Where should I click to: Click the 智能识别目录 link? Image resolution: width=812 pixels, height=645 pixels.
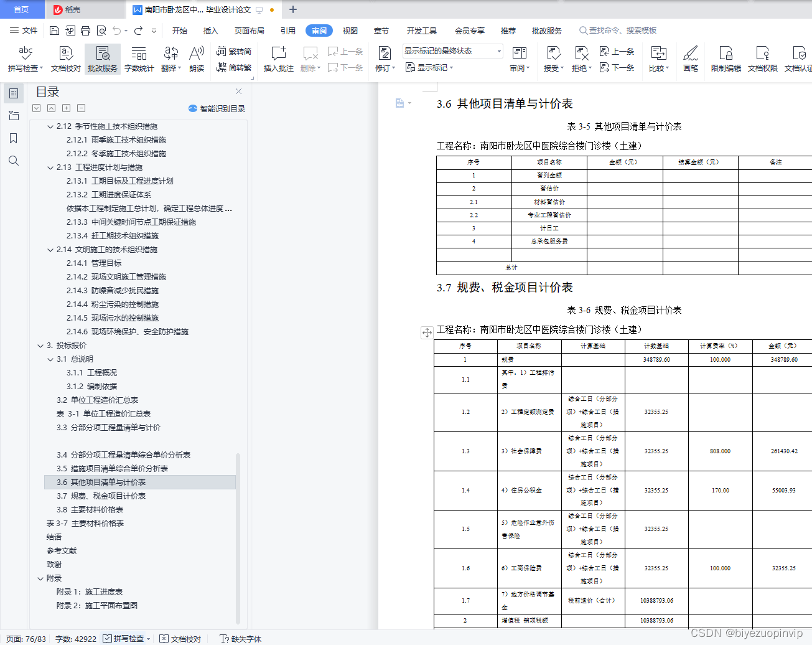217,108
